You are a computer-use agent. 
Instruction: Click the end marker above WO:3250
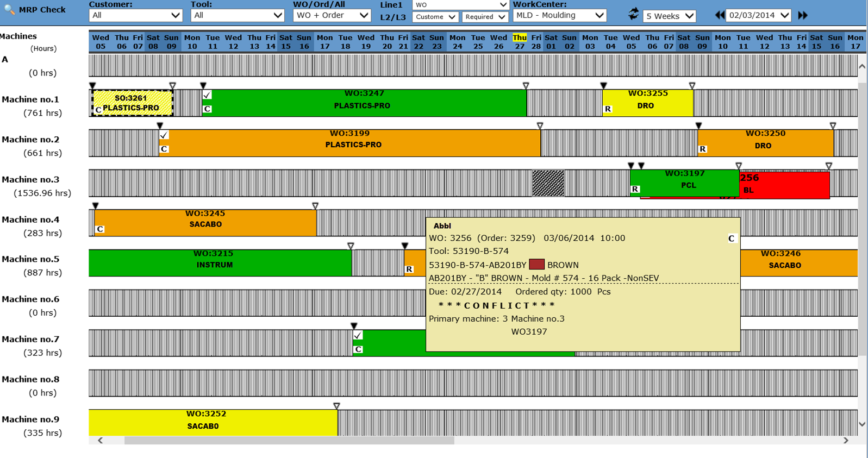point(833,126)
